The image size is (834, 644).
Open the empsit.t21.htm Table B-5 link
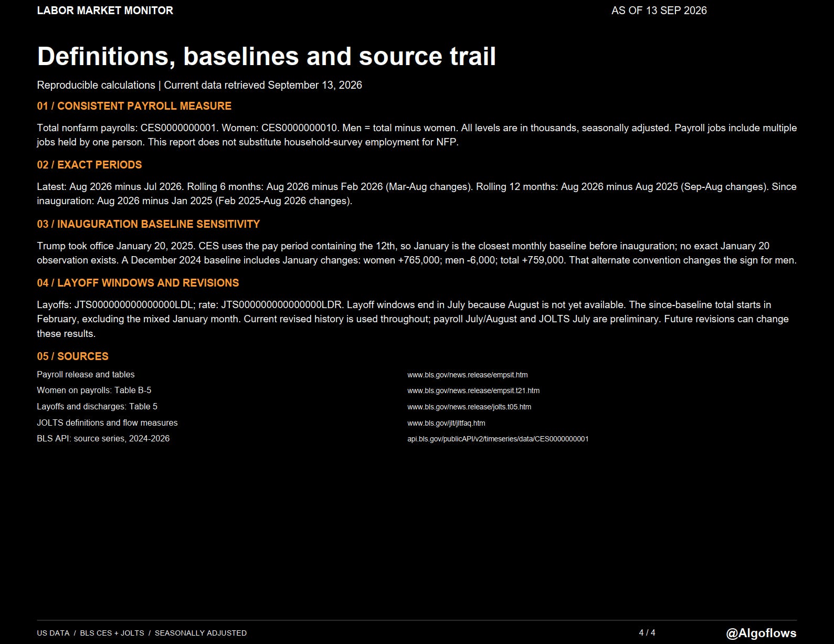coord(473,390)
